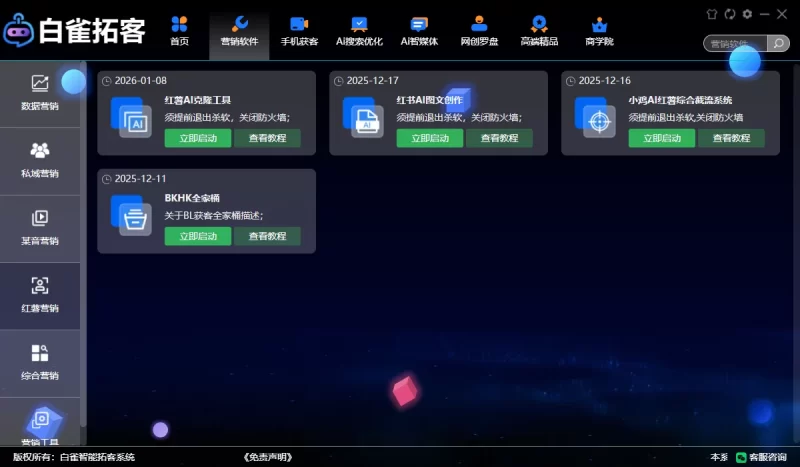Click the 营销软件 search input field
Viewport: 800px width, 467px height.
tap(735, 43)
